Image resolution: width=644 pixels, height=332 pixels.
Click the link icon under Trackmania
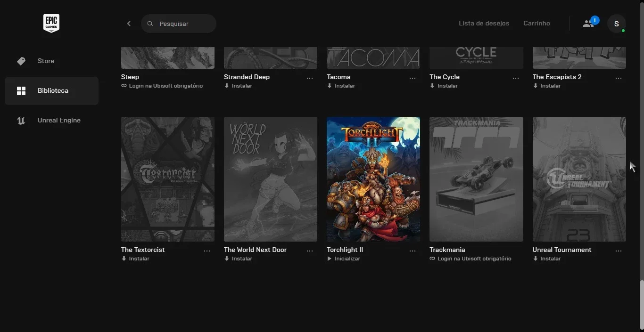(x=432, y=259)
